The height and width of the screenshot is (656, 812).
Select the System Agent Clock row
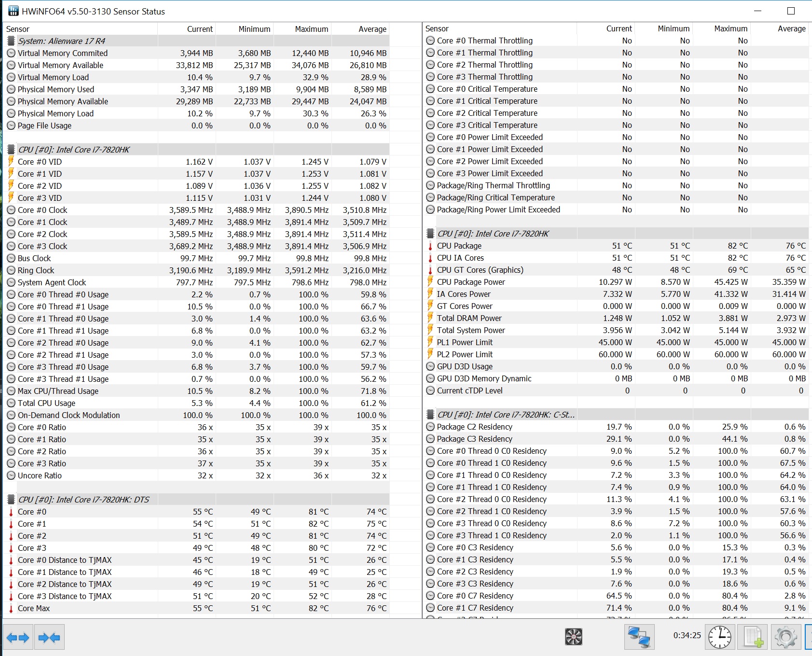(x=196, y=282)
